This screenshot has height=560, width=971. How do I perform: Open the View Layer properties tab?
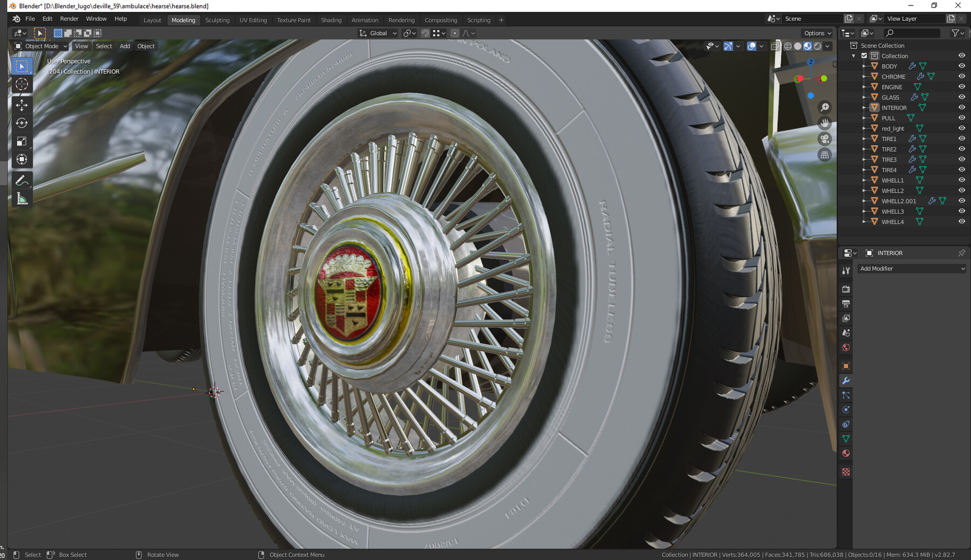tap(846, 318)
